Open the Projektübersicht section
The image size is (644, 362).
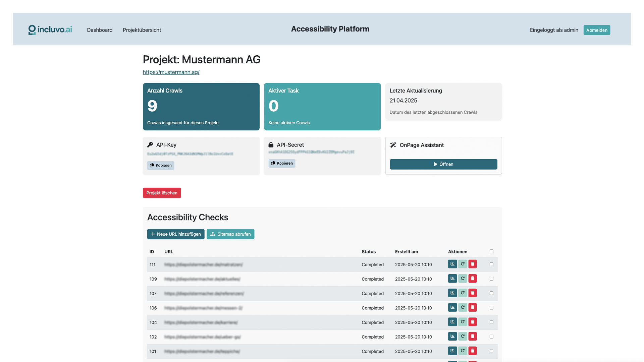coord(142,30)
